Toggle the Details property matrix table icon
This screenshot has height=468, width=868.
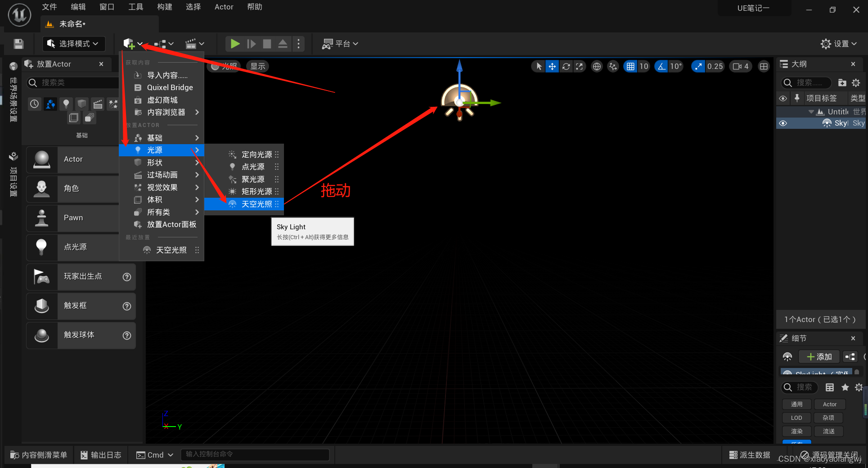coord(829,387)
